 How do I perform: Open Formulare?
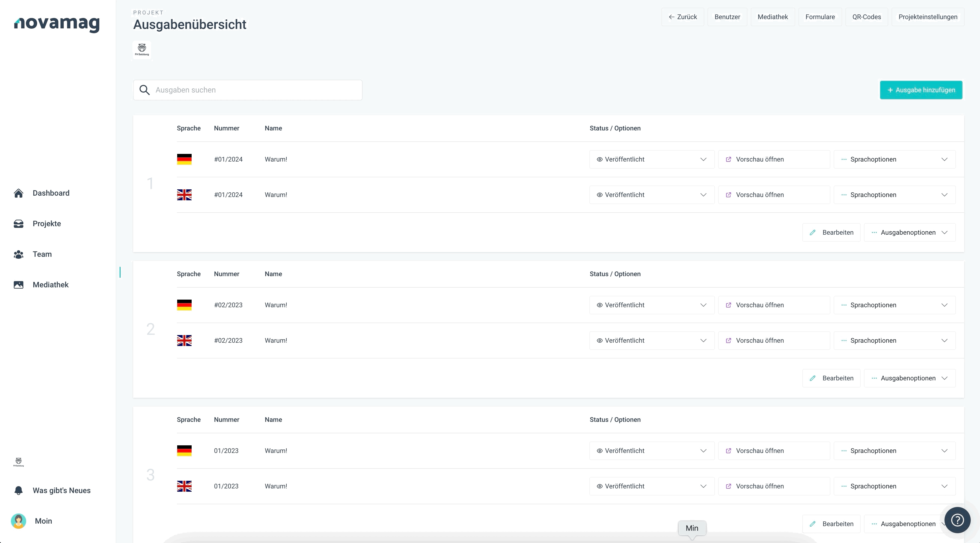pyautogui.click(x=820, y=17)
